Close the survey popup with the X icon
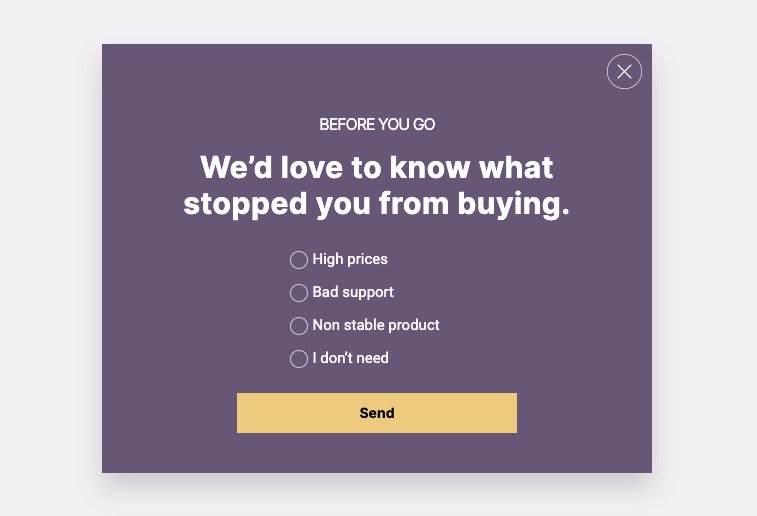The height and width of the screenshot is (516, 757). click(x=624, y=71)
